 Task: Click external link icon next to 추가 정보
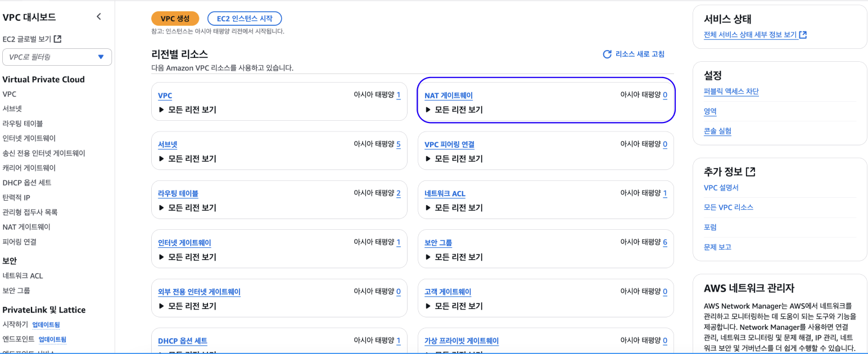[751, 171]
